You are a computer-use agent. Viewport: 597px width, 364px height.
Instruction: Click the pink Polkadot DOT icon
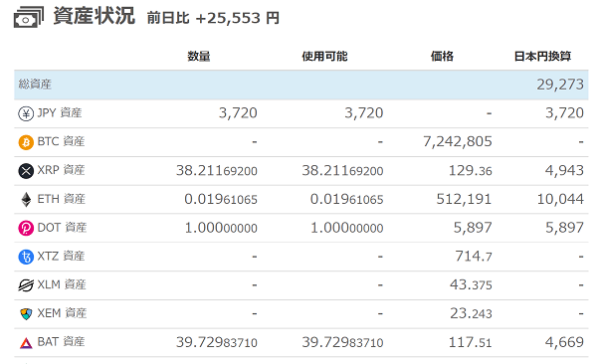(26, 228)
